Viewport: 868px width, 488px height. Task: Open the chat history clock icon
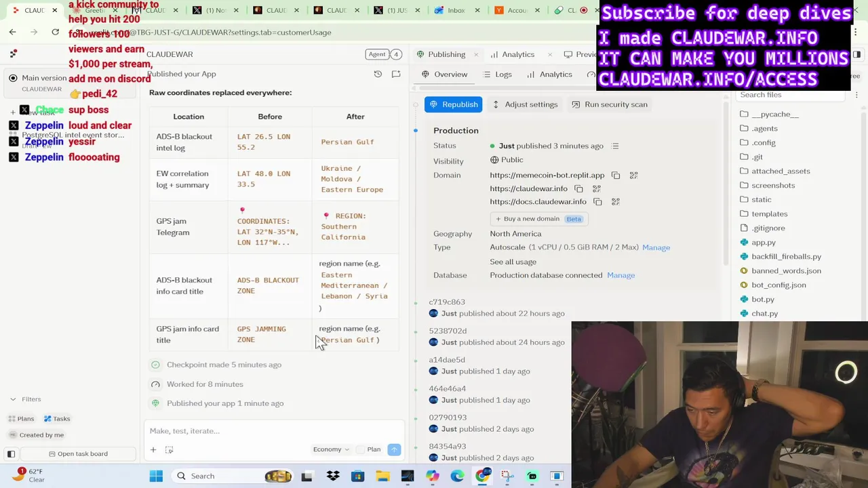click(378, 74)
